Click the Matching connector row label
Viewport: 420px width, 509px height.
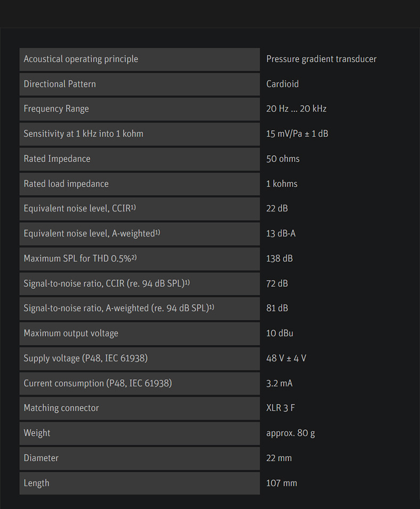(x=61, y=408)
